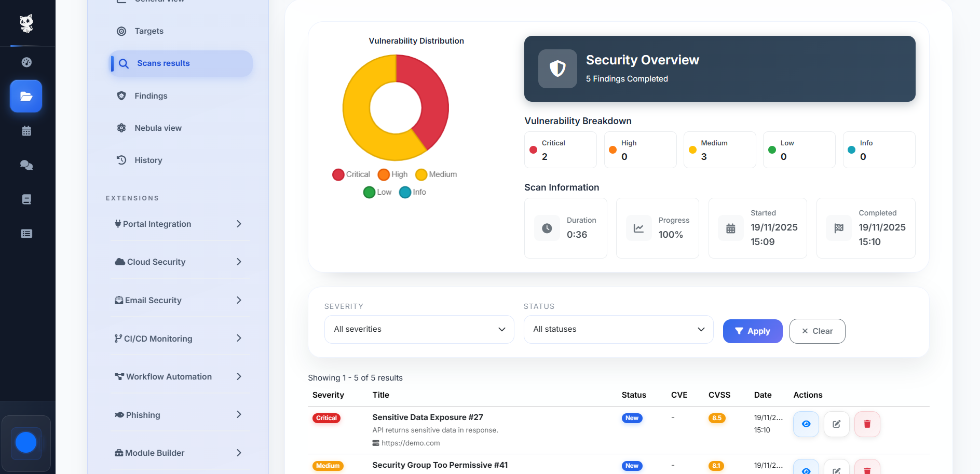Click the cat mascot logo at top left
Viewport: 980px width, 474px height.
tap(26, 23)
